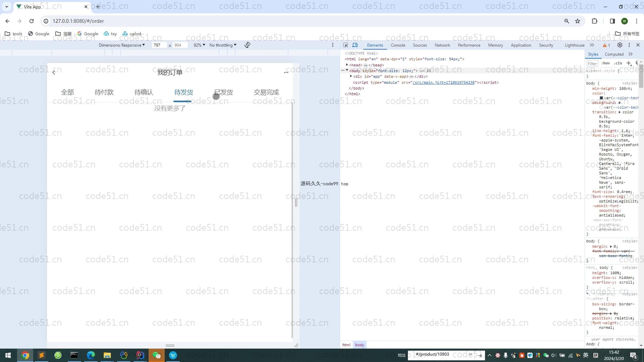Expand the head element node

[347, 65]
